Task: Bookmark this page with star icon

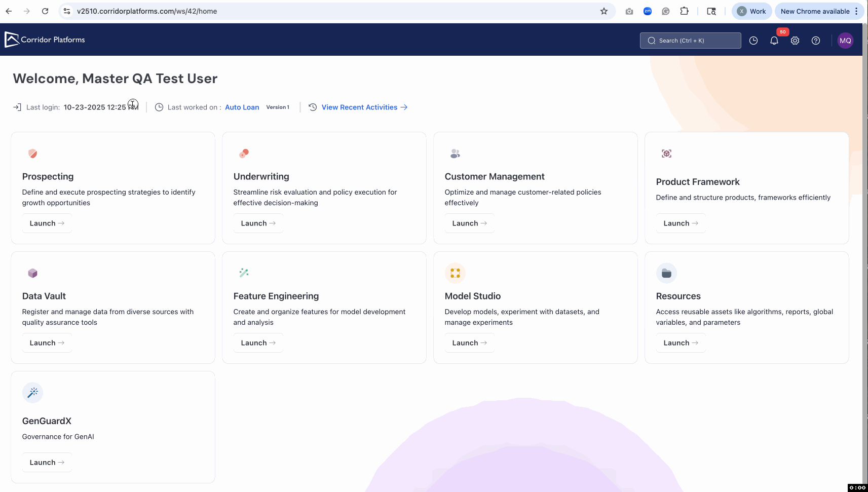Action: (604, 11)
